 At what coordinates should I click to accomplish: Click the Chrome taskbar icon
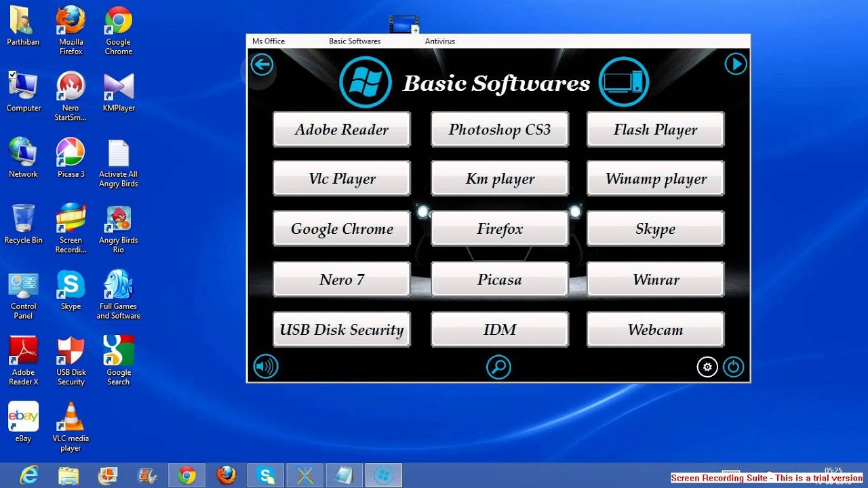[x=187, y=476]
